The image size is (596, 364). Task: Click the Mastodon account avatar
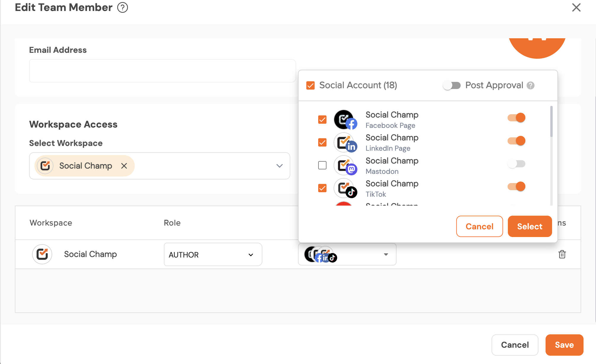[345, 166]
